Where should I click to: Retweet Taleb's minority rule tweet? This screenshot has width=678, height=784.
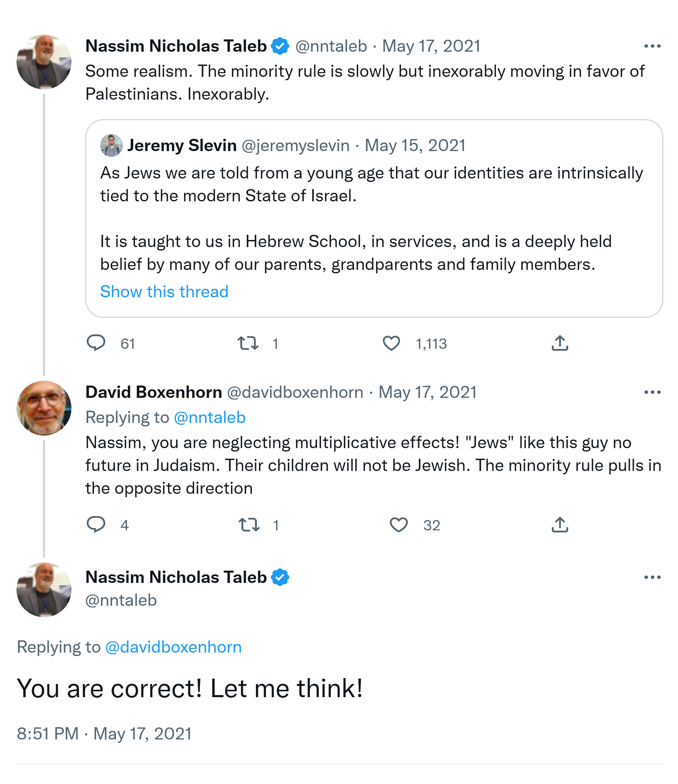[x=248, y=343]
